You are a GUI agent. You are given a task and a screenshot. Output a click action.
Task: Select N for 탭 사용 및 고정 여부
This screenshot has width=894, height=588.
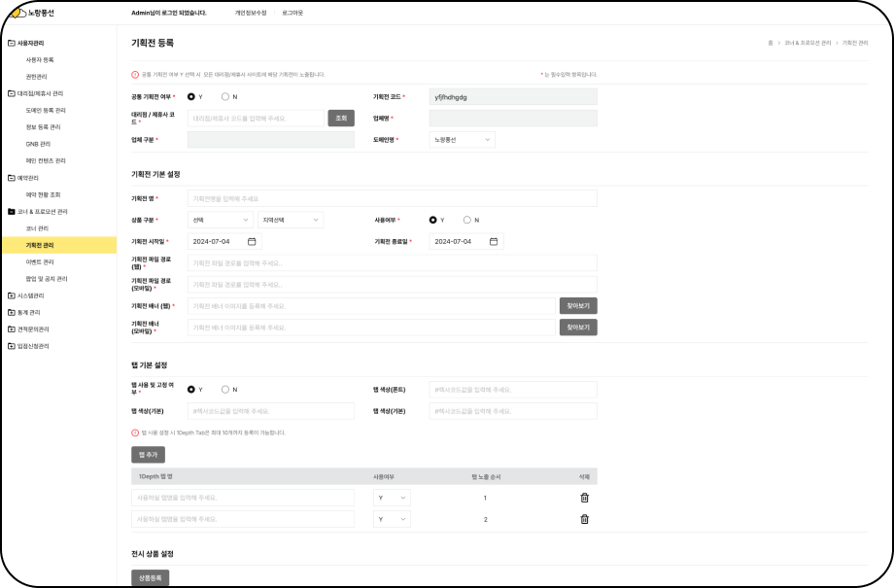click(x=225, y=389)
